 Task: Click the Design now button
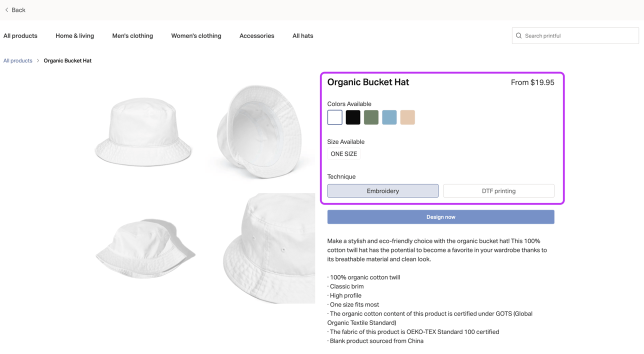(441, 217)
